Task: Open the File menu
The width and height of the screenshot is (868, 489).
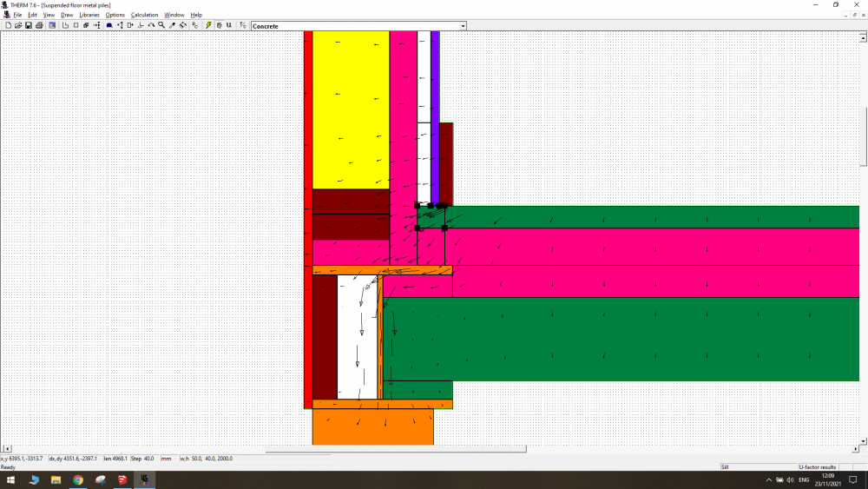Action: (x=17, y=15)
